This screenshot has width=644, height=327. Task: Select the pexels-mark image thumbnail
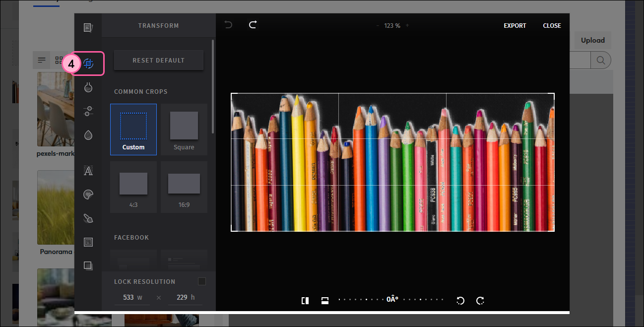pos(55,109)
